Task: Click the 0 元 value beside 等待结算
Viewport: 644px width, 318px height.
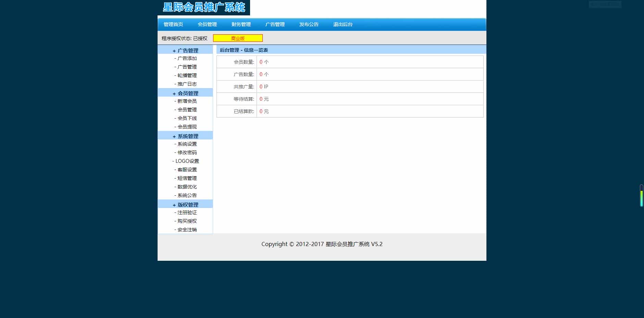Action: point(264,99)
